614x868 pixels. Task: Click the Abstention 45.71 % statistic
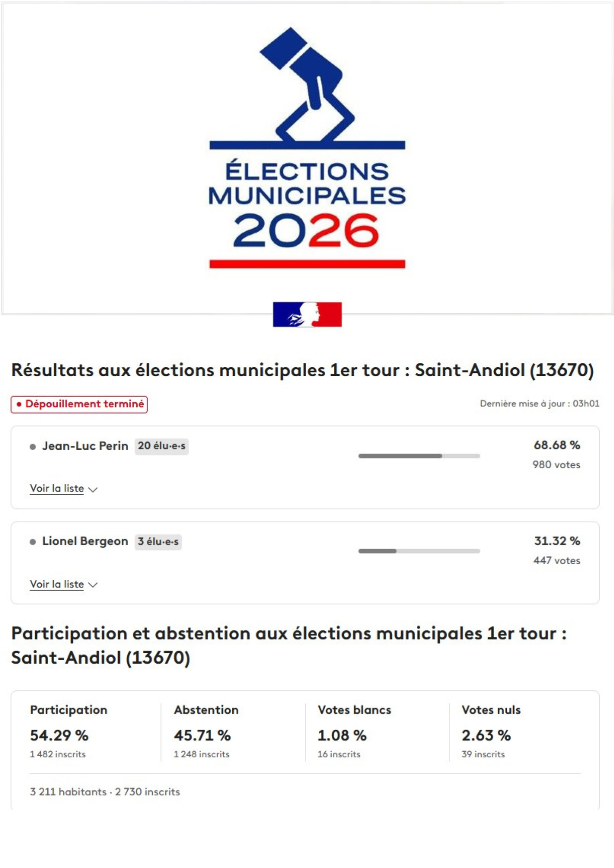[202, 735]
